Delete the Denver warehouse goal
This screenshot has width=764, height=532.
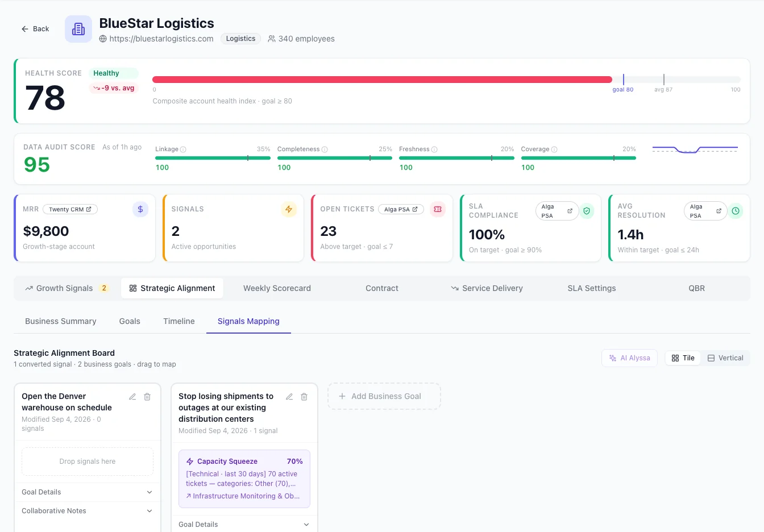pyautogui.click(x=147, y=397)
